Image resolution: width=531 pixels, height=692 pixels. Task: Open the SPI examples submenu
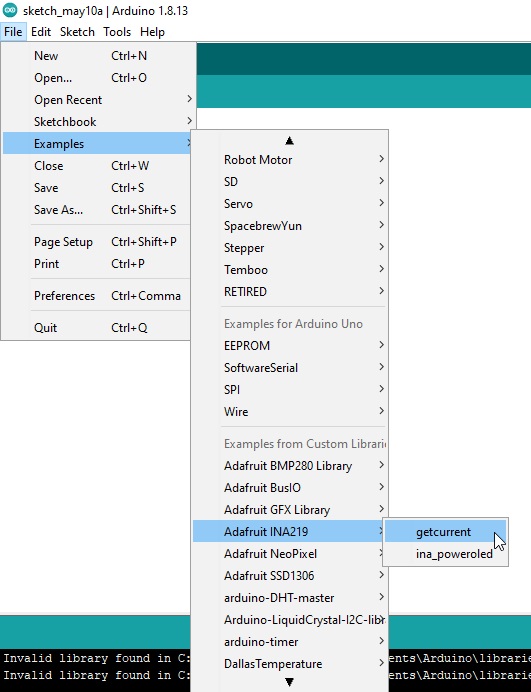(x=290, y=390)
